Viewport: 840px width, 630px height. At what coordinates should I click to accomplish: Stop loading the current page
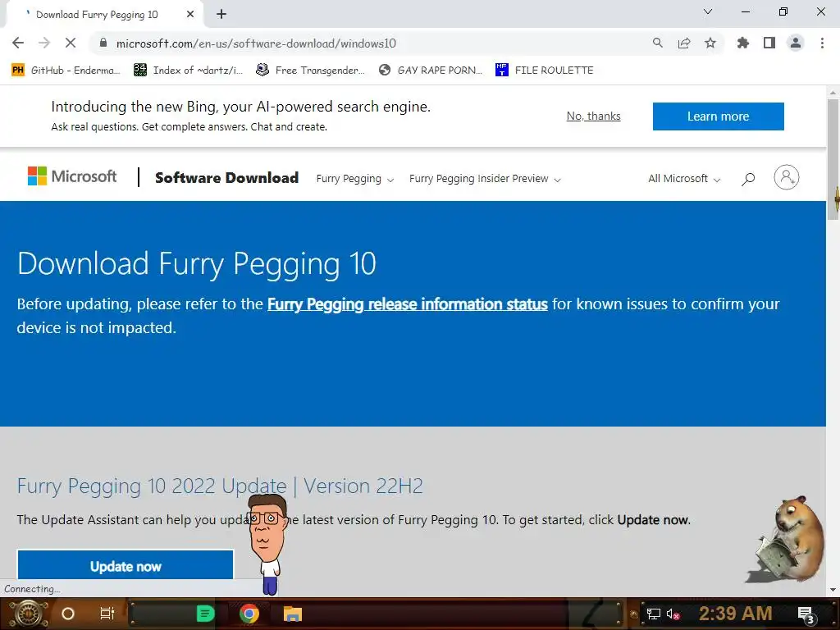click(71, 43)
